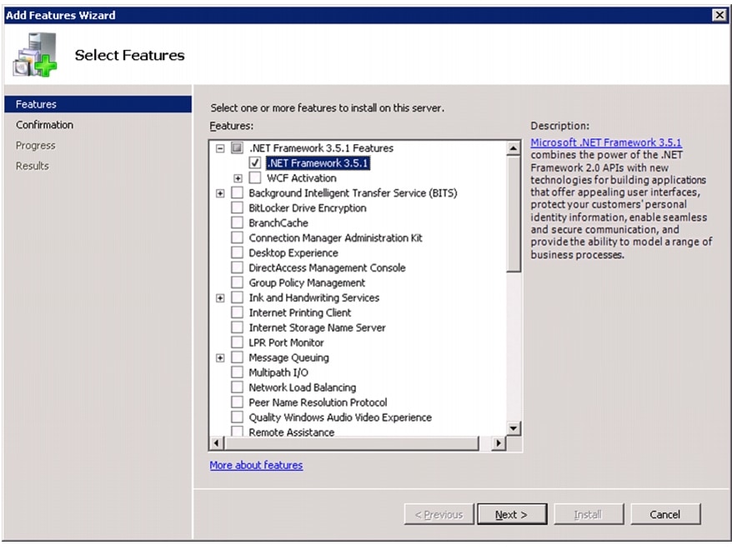Check Network Load Balancing box
Screen dimensions: 732x560
(237, 387)
